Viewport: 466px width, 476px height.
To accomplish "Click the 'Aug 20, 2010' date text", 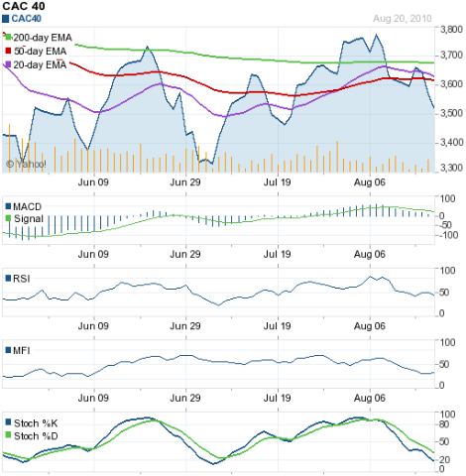I will click(403, 19).
